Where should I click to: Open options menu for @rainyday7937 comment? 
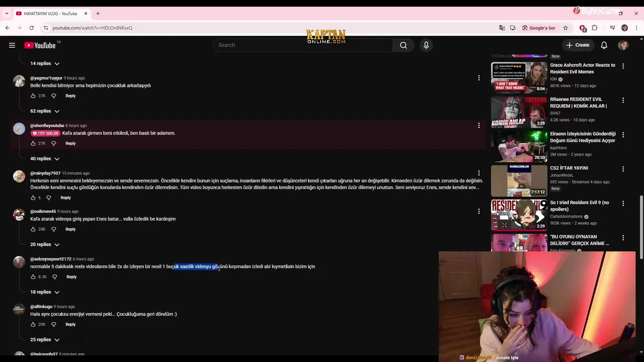pos(478,173)
